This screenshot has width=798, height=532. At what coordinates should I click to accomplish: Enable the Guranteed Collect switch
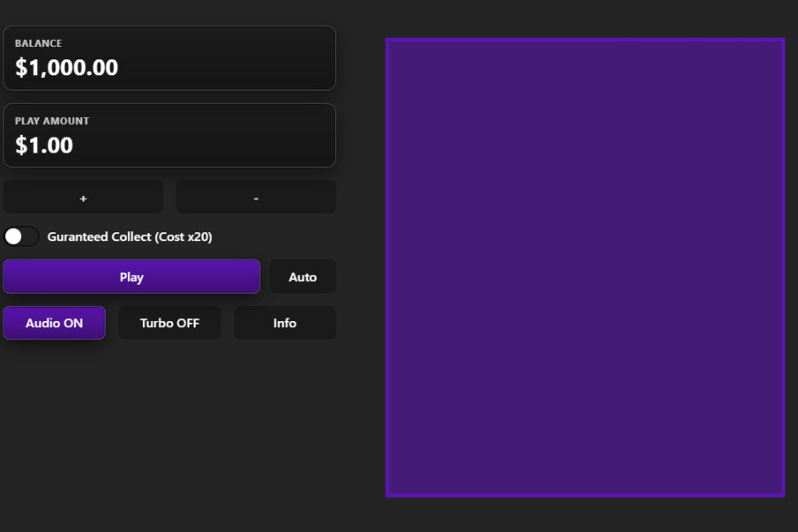[x=21, y=237]
